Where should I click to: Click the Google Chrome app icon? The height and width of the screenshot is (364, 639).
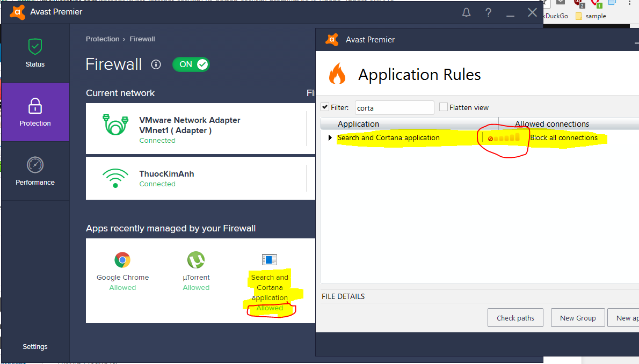pos(122,260)
